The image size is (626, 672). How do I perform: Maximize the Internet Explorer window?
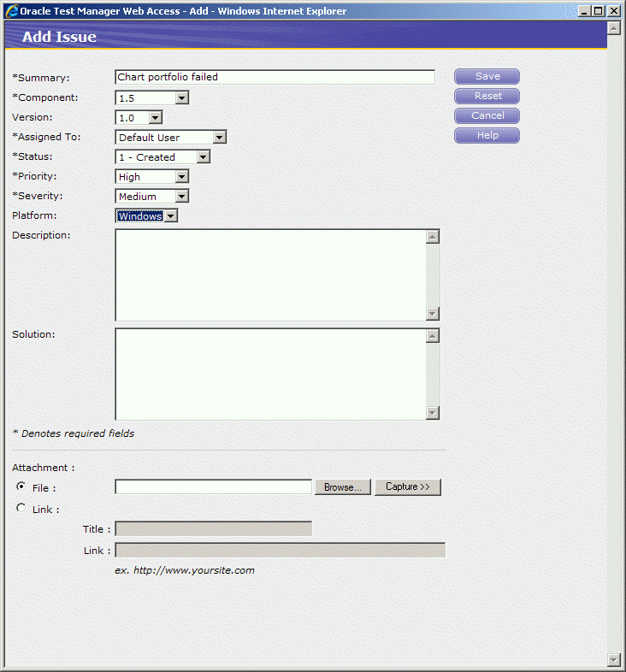599,11
